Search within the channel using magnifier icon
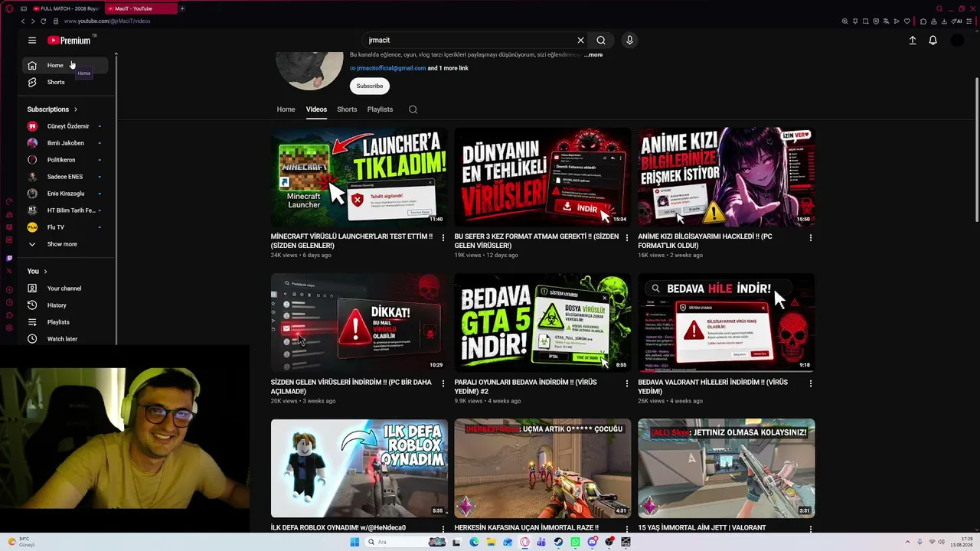Viewport: 980px width, 551px height. coord(413,109)
